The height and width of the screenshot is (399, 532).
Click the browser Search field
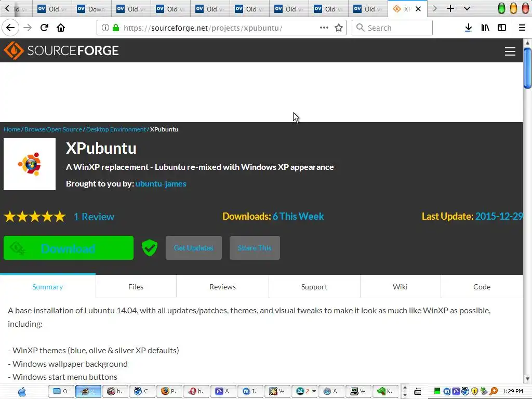pyautogui.click(x=392, y=28)
